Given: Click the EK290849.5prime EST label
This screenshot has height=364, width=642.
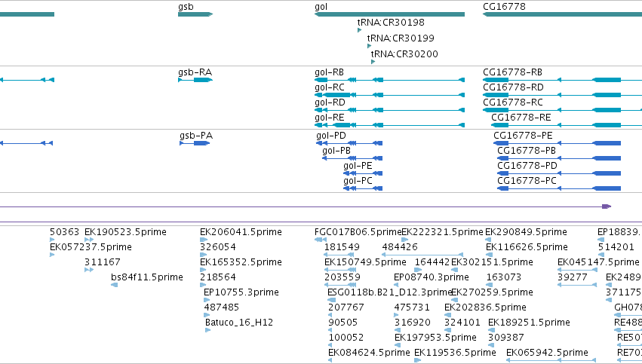Looking at the screenshot, I should click(526, 232).
